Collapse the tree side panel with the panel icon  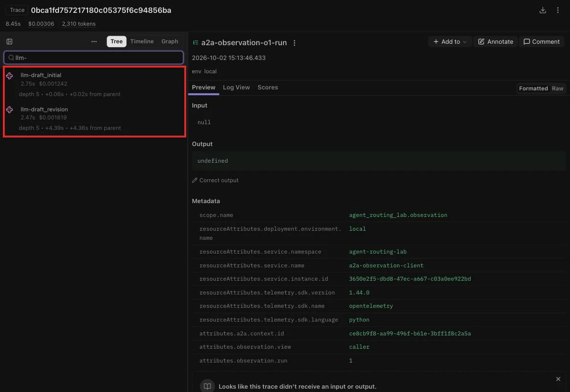(10, 41)
